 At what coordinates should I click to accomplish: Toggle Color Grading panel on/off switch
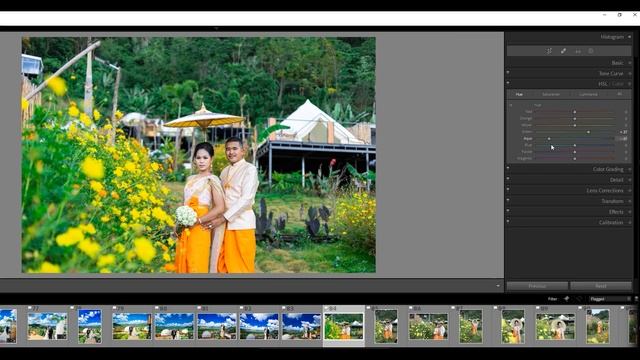508,168
